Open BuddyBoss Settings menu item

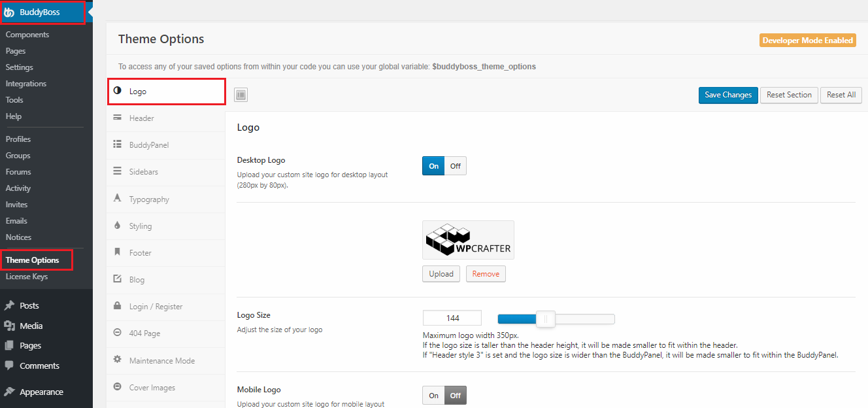point(20,67)
